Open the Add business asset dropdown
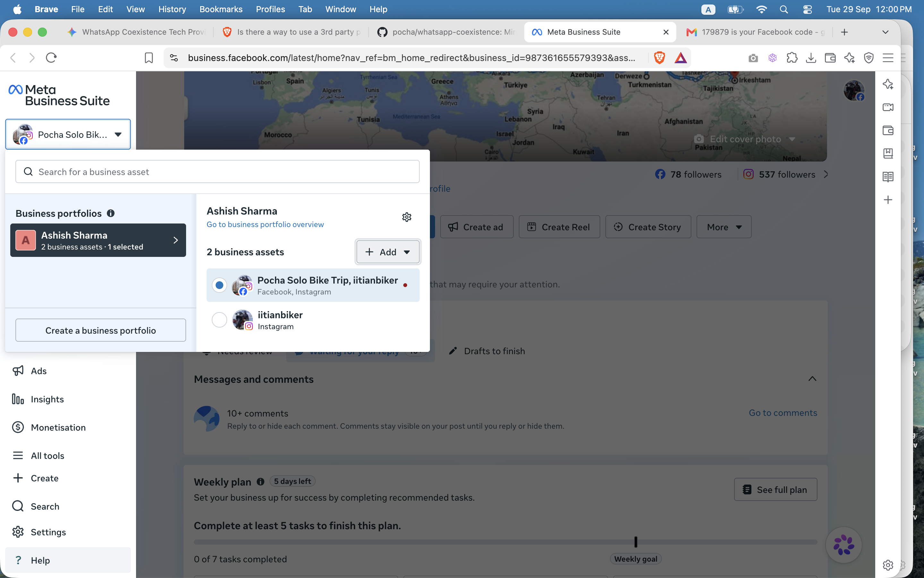This screenshot has height=578, width=924. pyautogui.click(x=388, y=252)
